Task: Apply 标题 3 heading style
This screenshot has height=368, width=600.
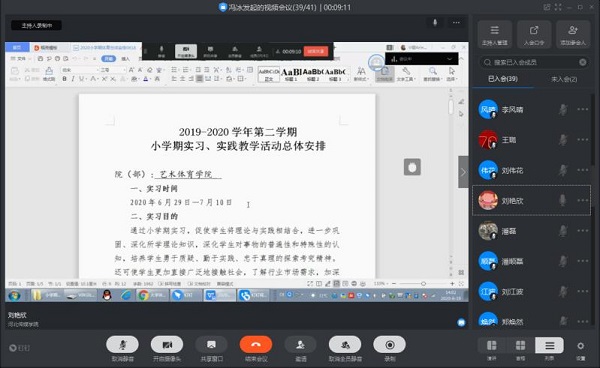Action: coord(335,74)
